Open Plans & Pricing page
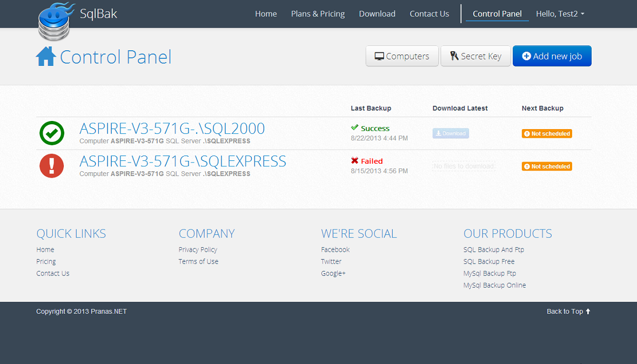The image size is (637, 364). [x=318, y=14]
